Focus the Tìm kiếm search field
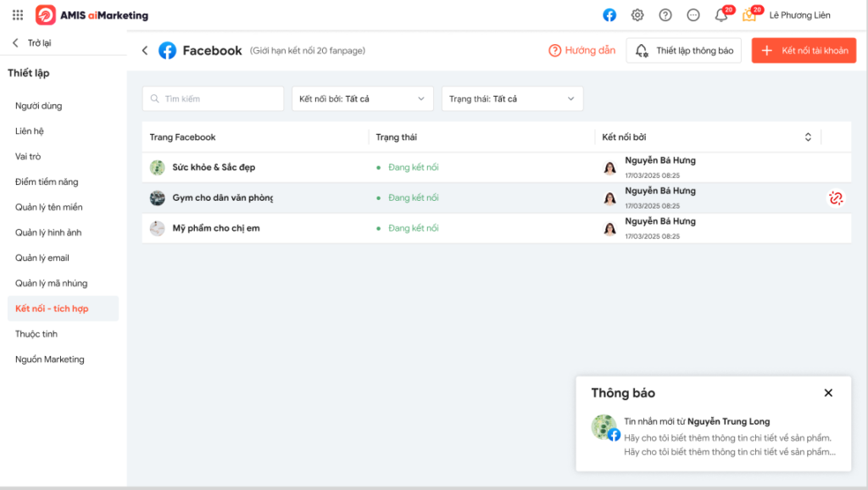The image size is (868, 490). pos(213,98)
